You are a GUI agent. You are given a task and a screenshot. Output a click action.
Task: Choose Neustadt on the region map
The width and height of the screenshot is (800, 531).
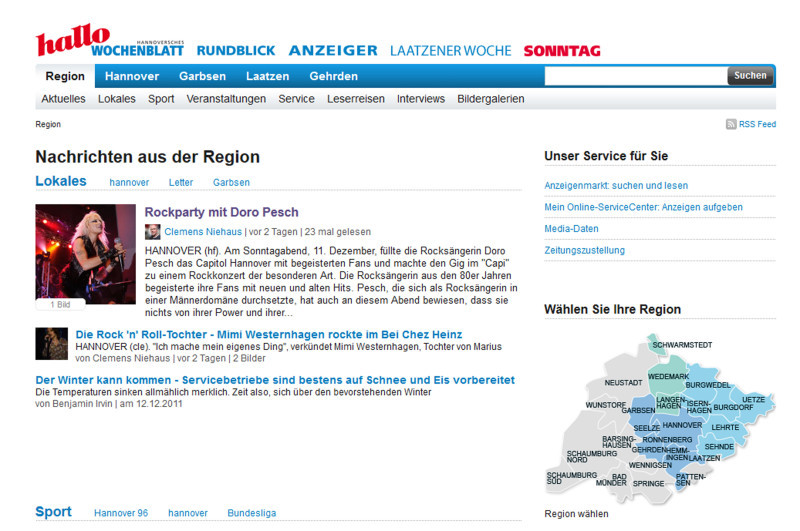623,383
